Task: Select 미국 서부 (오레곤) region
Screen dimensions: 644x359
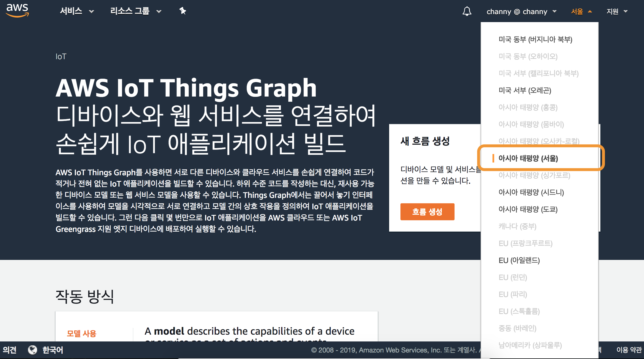Action: (x=525, y=90)
